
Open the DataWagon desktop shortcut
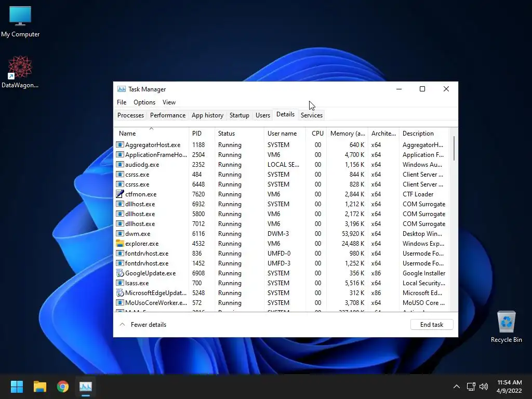click(x=20, y=72)
